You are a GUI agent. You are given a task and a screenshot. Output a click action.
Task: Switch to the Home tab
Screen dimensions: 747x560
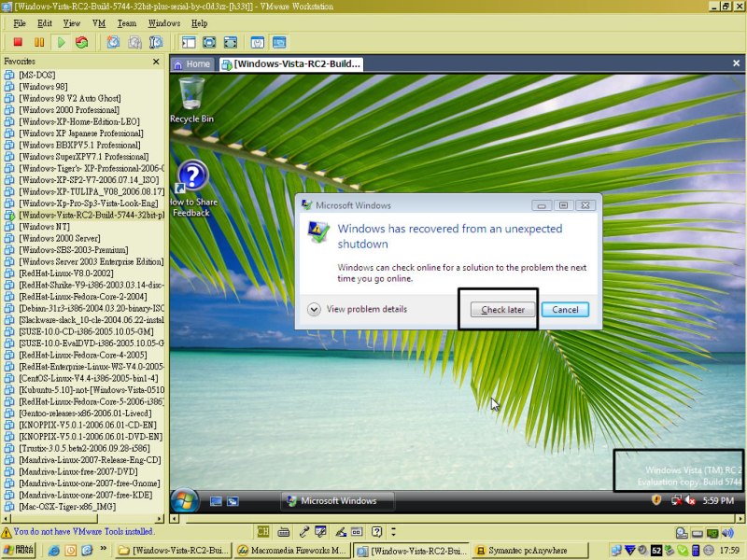[192, 64]
